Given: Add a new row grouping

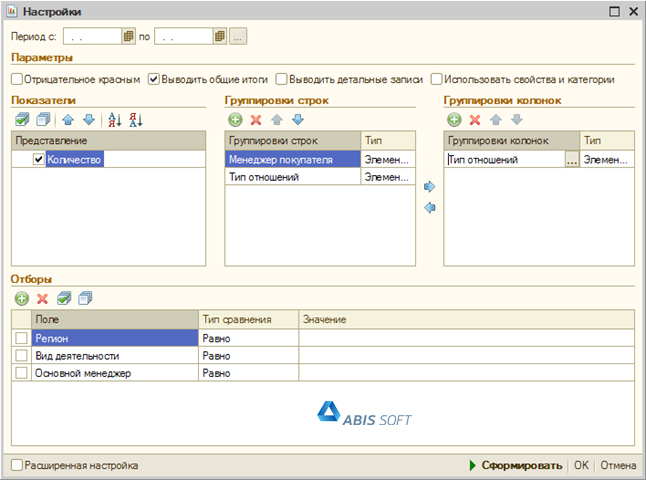Looking at the screenshot, I should click(235, 120).
